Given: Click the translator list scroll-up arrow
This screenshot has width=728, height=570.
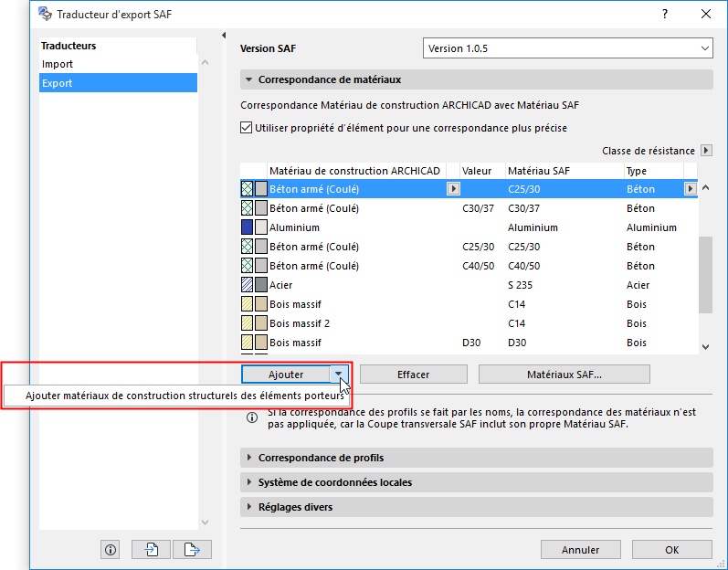Looking at the screenshot, I should (206, 62).
